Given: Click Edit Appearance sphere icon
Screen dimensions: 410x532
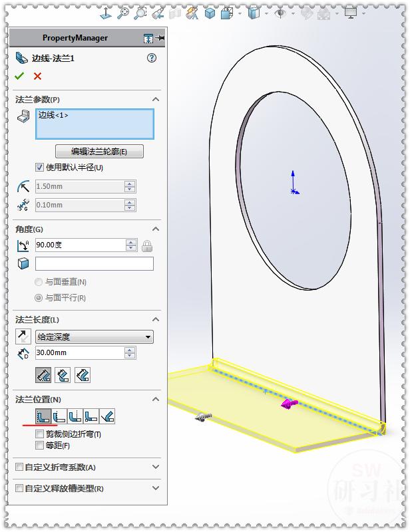Looking at the screenshot, I should (306, 13).
